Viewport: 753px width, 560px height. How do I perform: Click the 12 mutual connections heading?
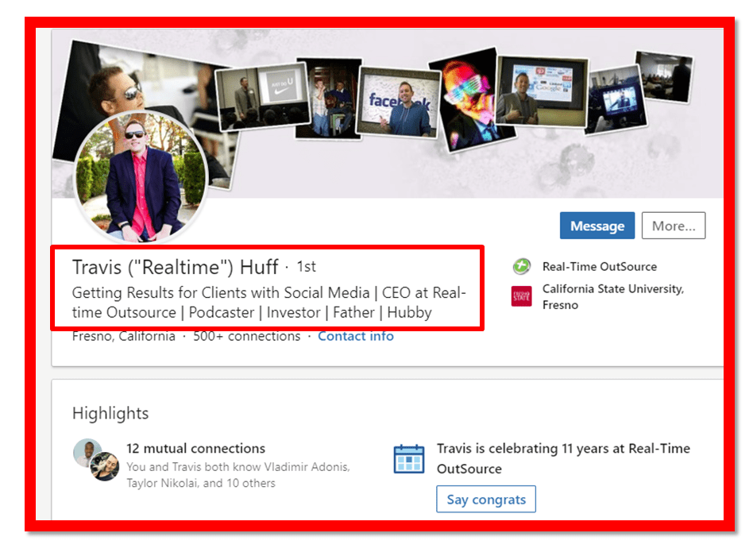click(x=195, y=449)
